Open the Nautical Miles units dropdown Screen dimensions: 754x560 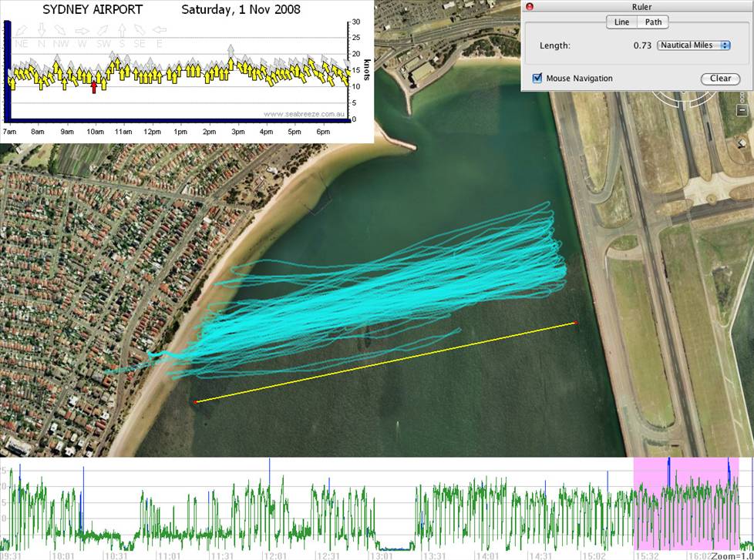[x=693, y=45]
